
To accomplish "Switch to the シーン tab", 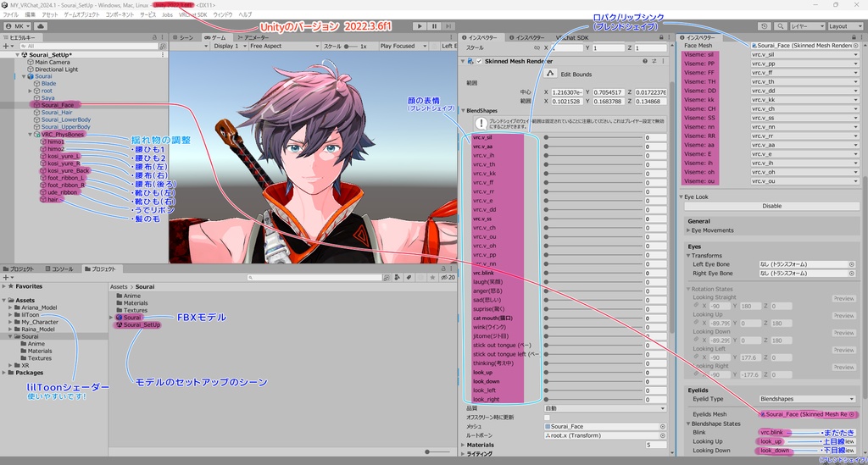I will pyautogui.click(x=183, y=37).
